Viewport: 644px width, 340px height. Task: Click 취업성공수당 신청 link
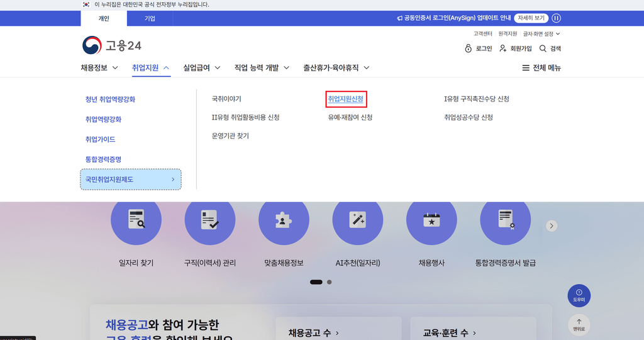pos(468,118)
